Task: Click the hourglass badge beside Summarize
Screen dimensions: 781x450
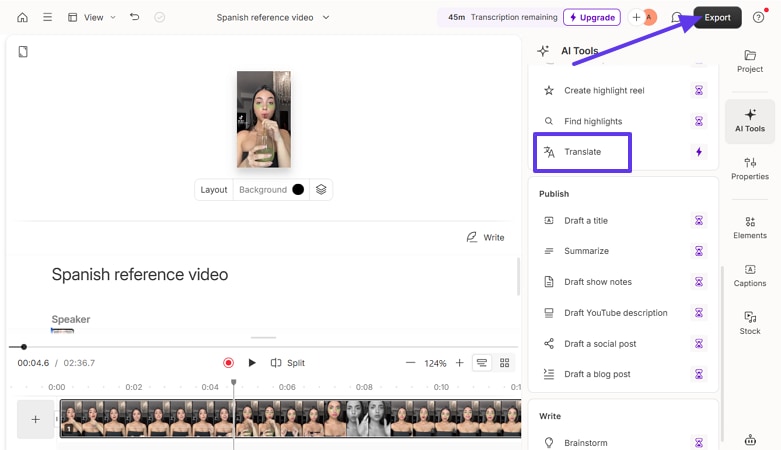Action: (x=699, y=251)
